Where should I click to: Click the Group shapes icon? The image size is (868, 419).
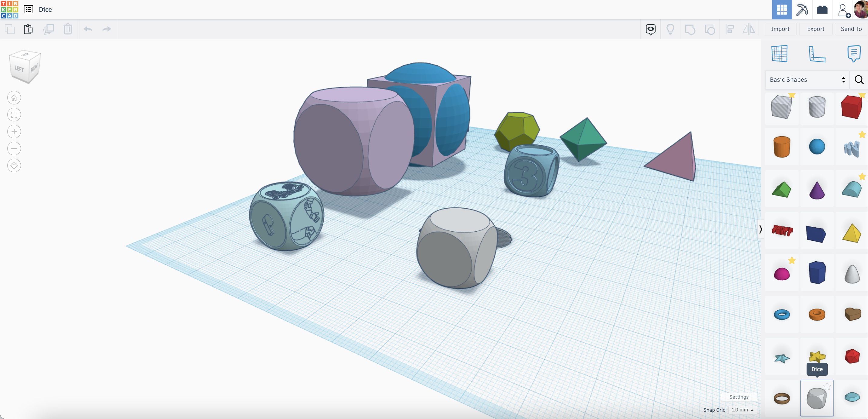click(x=690, y=29)
